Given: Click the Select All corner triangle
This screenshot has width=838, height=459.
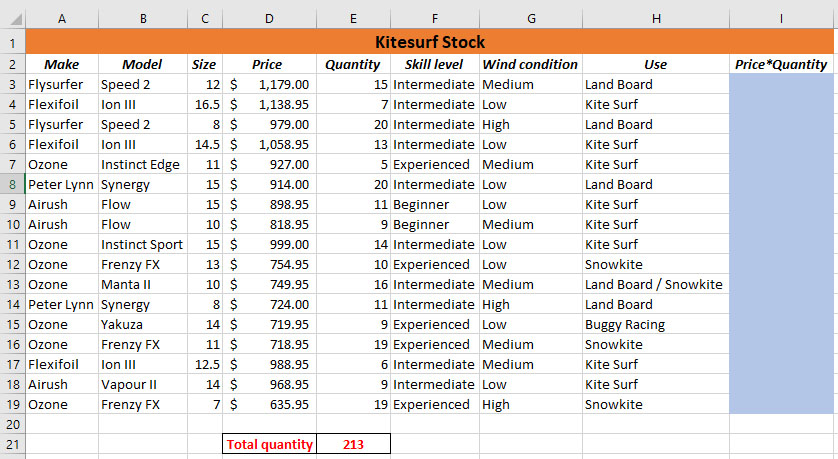Looking at the screenshot, I should tap(15, 19).
